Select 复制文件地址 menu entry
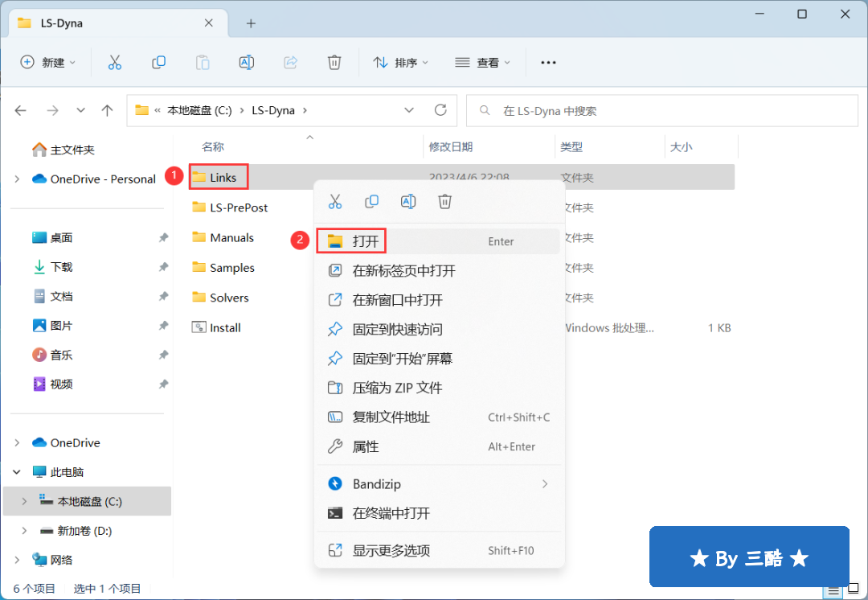868x600 pixels. (x=439, y=417)
